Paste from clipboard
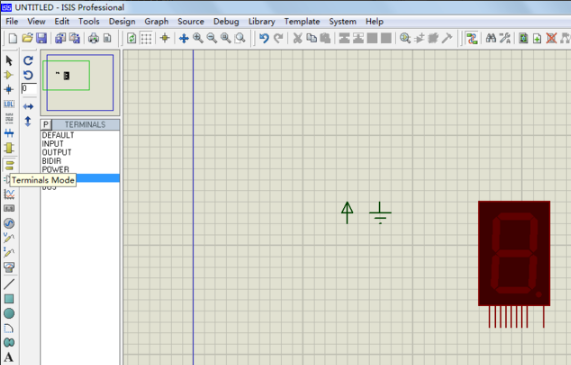571x365 pixels. (325, 38)
